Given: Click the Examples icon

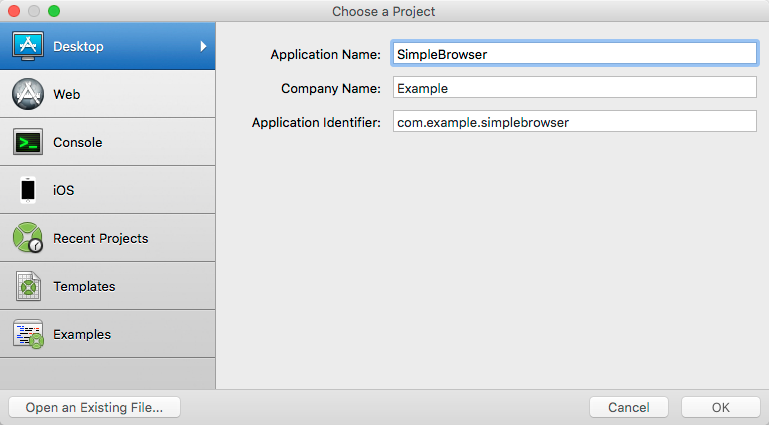Looking at the screenshot, I should click(x=28, y=334).
